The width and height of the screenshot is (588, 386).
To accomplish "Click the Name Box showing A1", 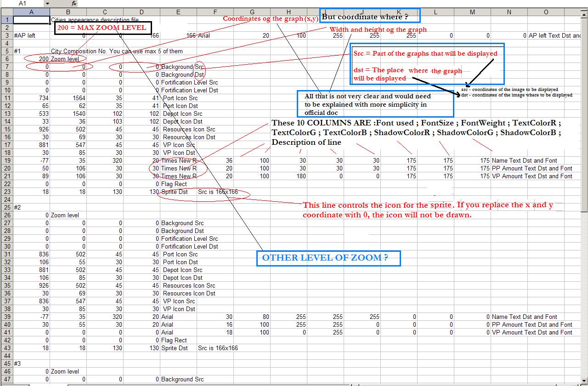I will tap(22, 3).
